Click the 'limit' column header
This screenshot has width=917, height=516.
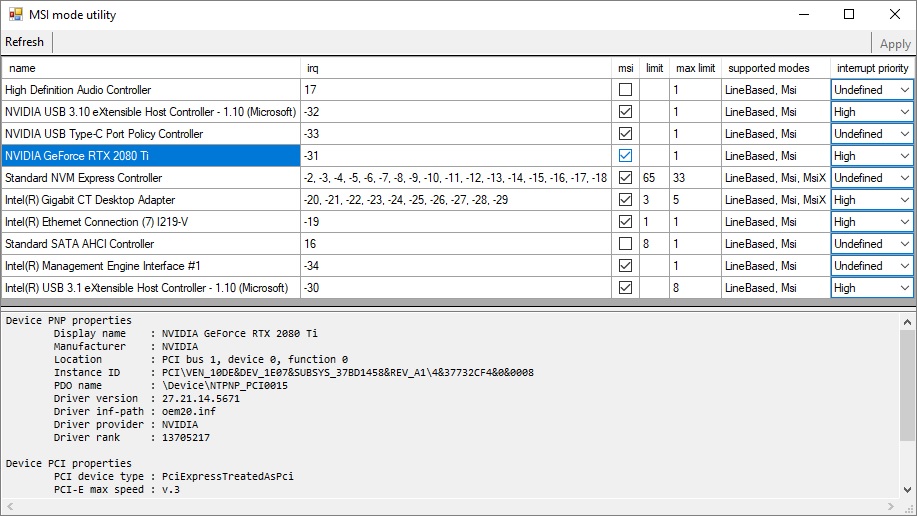(x=654, y=68)
